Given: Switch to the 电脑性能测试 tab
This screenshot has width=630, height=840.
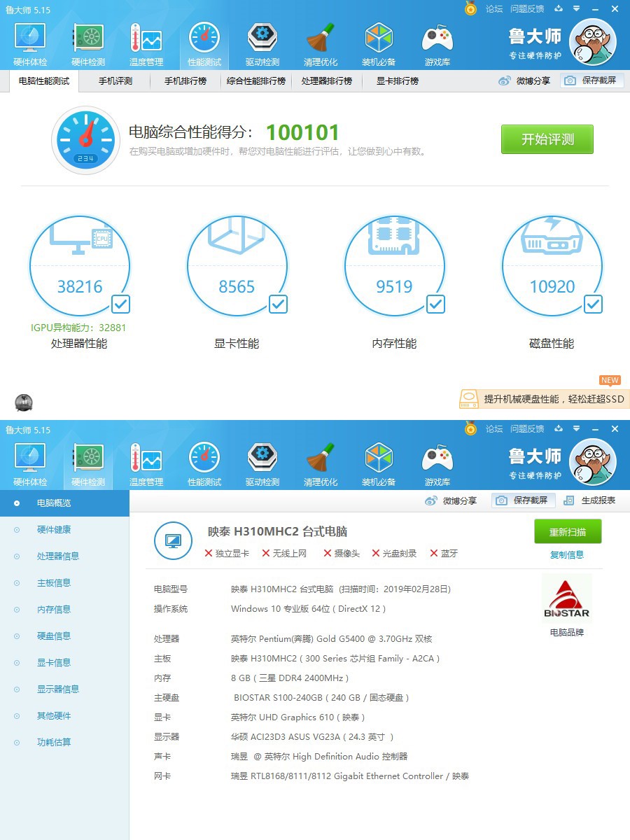Looking at the screenshot, I should point(44,81).
